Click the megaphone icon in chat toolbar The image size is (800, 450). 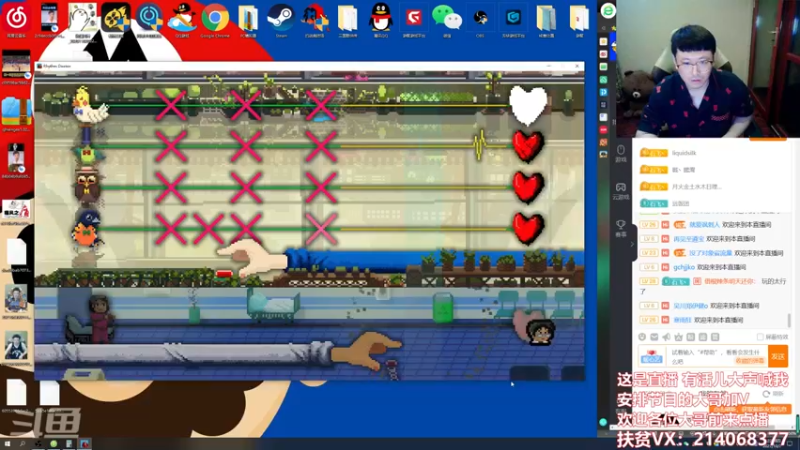(666, 337)
